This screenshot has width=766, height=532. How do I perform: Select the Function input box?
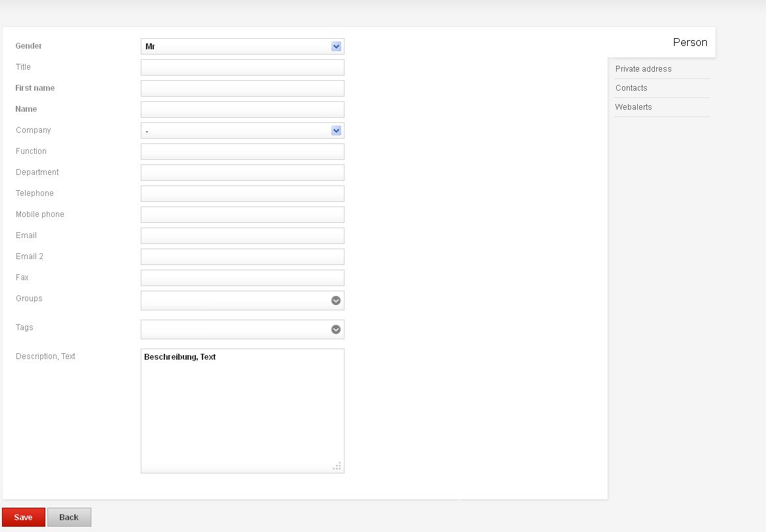click(x=242, y=151)
